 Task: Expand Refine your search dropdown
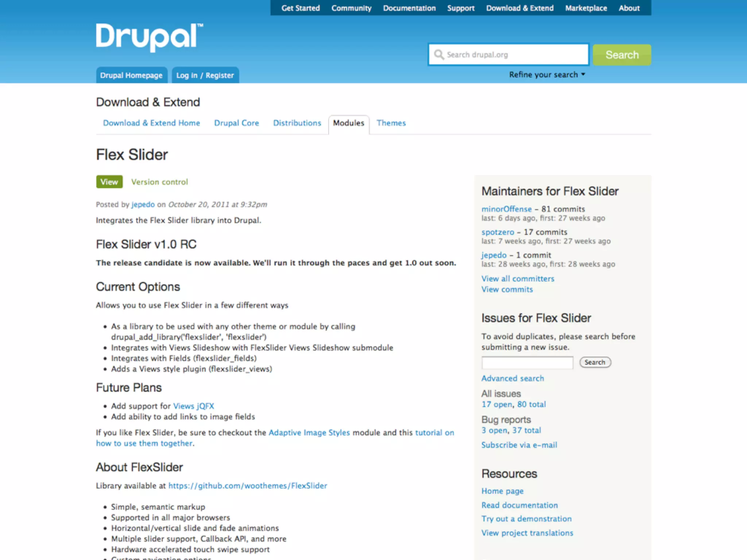tap(547, 75)
